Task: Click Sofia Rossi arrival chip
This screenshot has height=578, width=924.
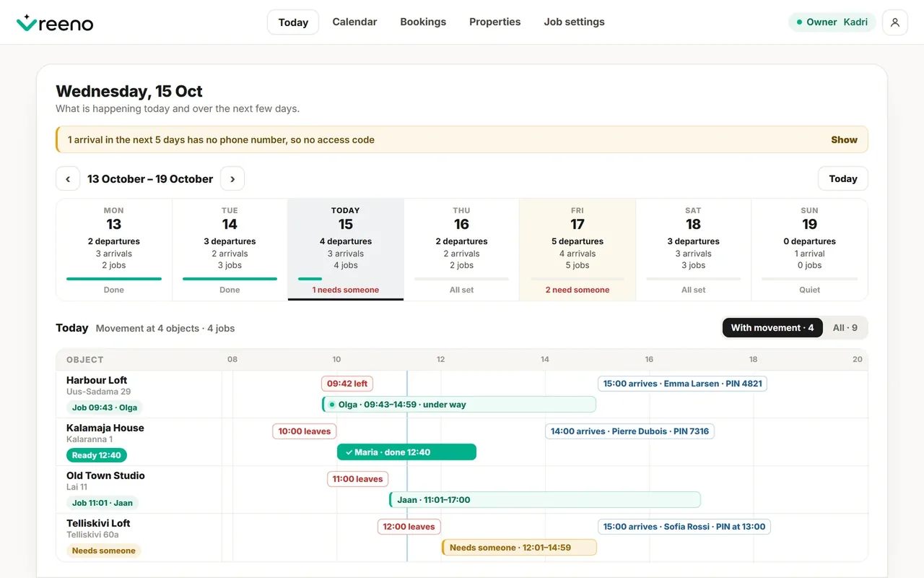Action: (684, 527)
